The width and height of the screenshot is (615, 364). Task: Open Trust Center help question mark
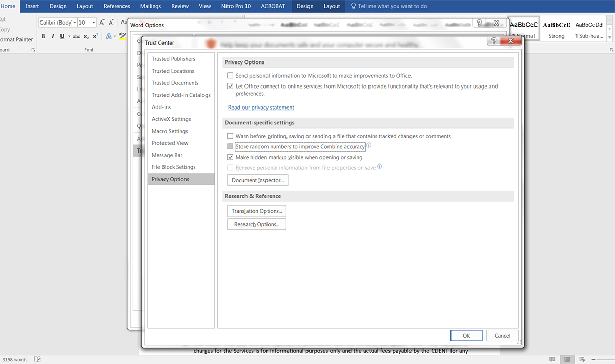pos(494,41)
